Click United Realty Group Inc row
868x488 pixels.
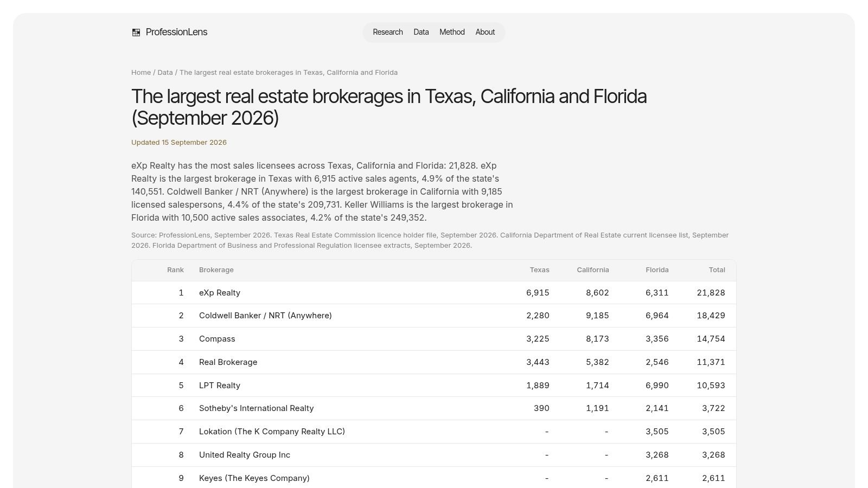click(x=434, y=455)
